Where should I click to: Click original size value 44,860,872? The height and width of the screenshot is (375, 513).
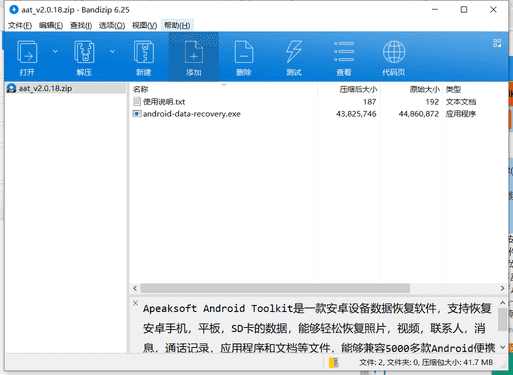(x=419, y=114)
